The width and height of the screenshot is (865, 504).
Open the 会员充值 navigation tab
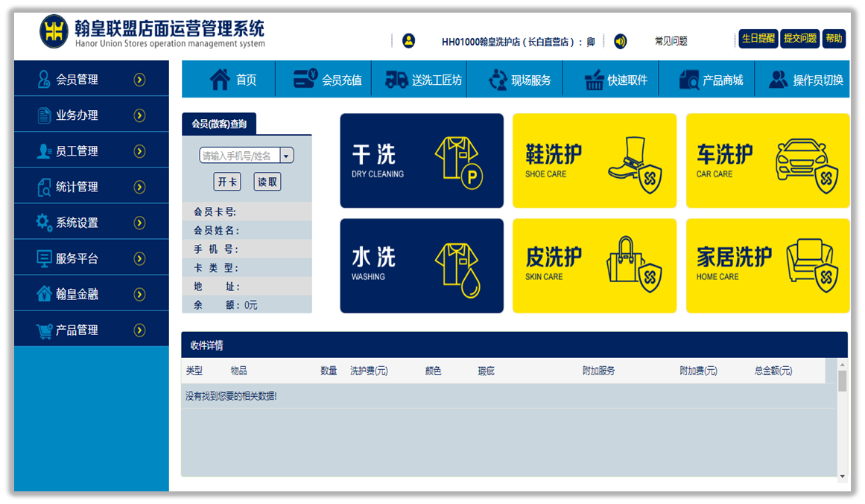click(x=328, y=80)
